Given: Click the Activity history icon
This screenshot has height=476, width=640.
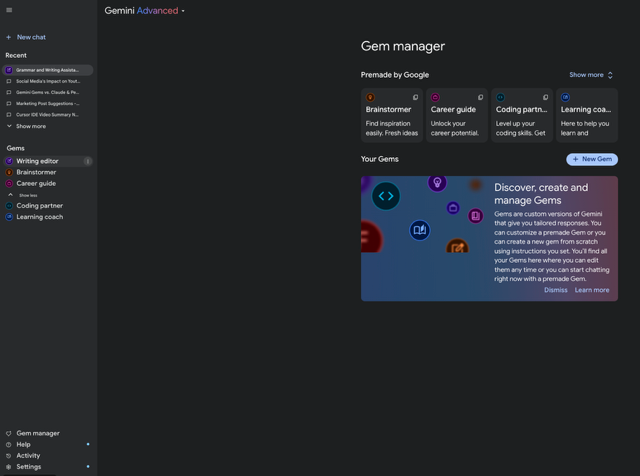Looking at the screenshot, I should click(9, 456).
